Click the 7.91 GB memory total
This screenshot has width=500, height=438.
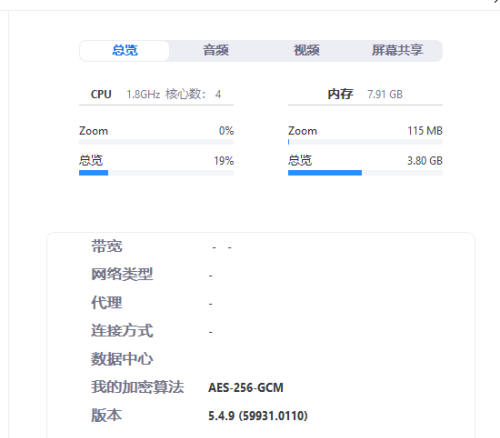[x=385, y=94]
